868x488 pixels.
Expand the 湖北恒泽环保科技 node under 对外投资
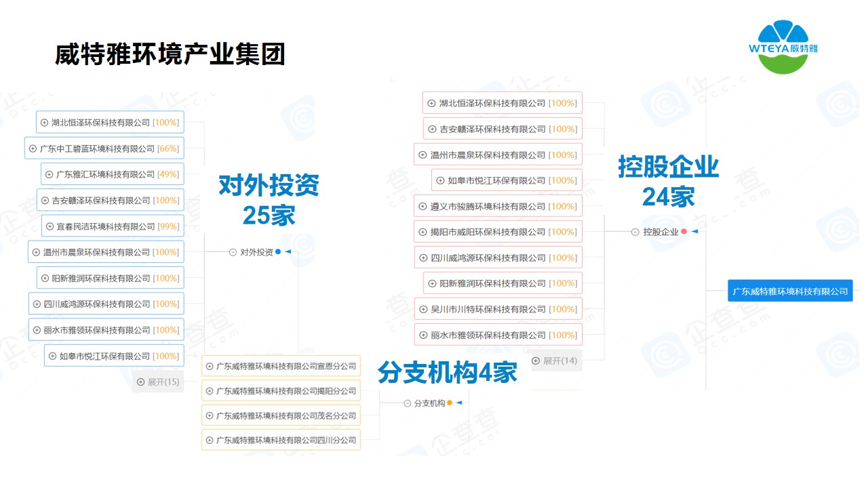tap(45, 123)
